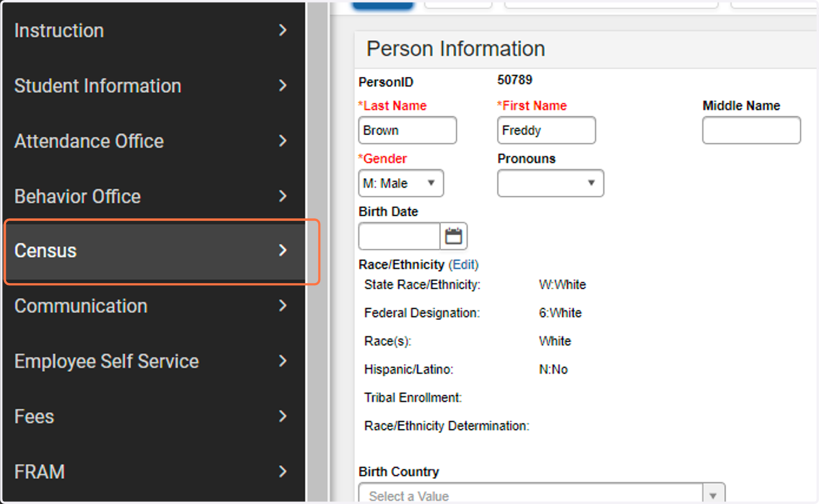Click the sidebar vertical scrollbar
Viewport: 819px width, 504px height.
tap(317, 252)
